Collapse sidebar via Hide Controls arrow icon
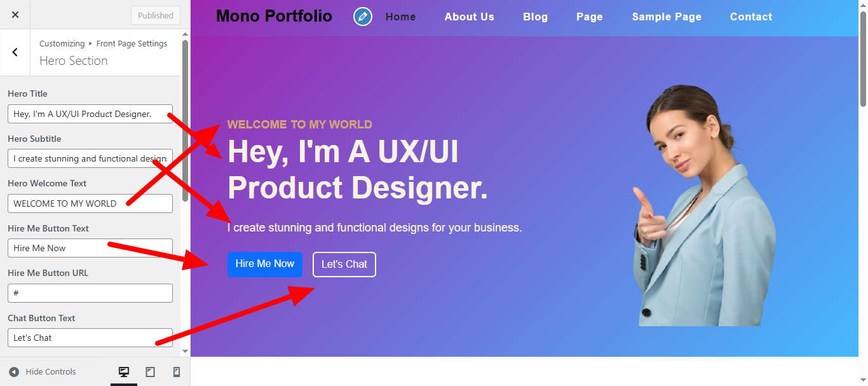 pos(14,372)
